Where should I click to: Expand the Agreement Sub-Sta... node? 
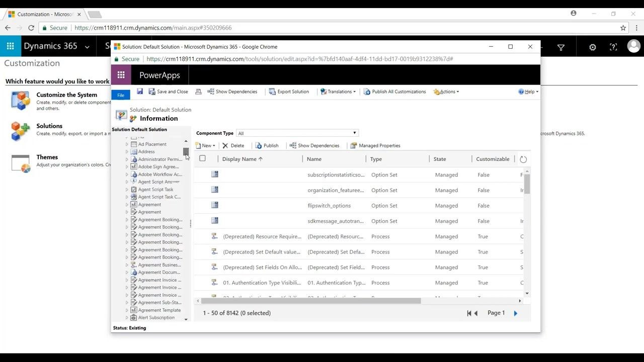pyautogui.click(x=127, y=303)
